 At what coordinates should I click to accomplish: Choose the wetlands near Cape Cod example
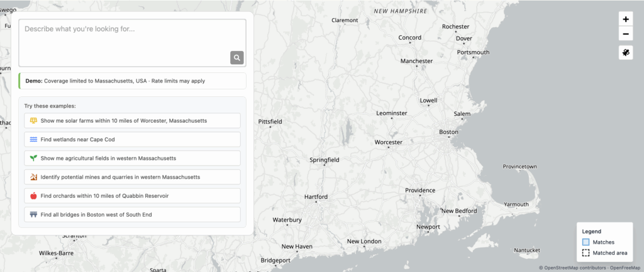(132, 139)
